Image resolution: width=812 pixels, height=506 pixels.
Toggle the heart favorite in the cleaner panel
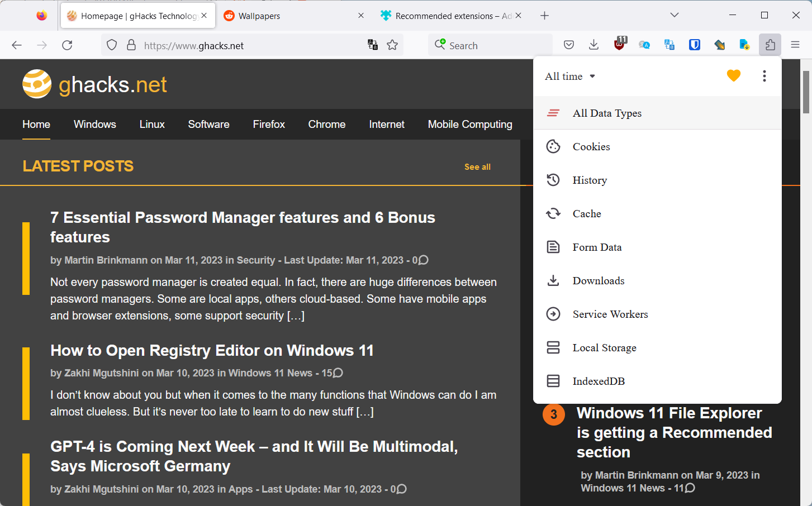tap(733, 75)
